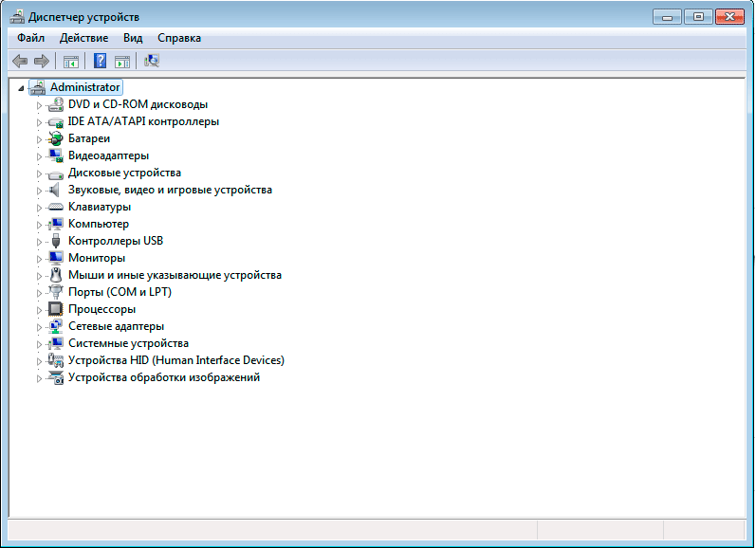Click the Системные устройства icon
This screenshot has height=548, width=756.
coord(56,343)
